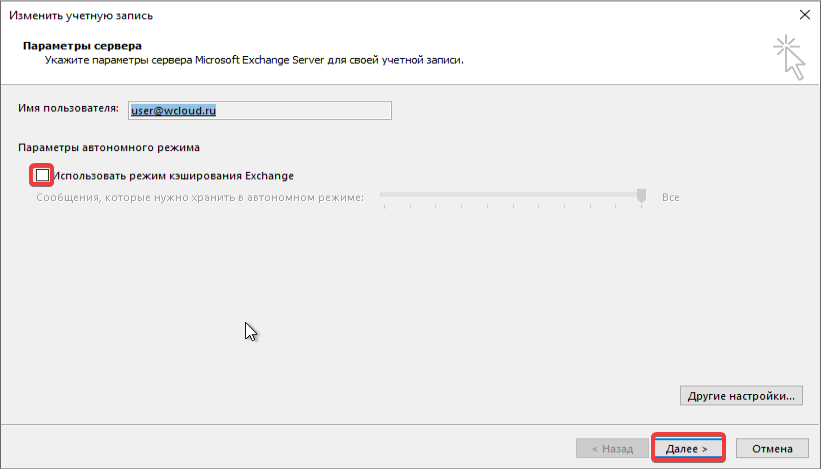Click the Сообщения offline storage slider label
This screenshot has height=469, width=821.
coord(200,197)
